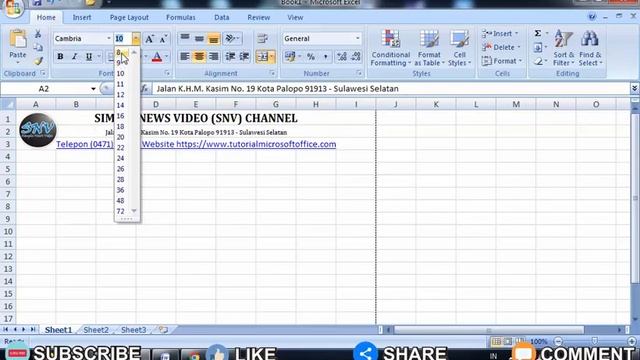Toggle Underline formatting
The width and height of the screenshot is (640, 360).
(89, 57)
